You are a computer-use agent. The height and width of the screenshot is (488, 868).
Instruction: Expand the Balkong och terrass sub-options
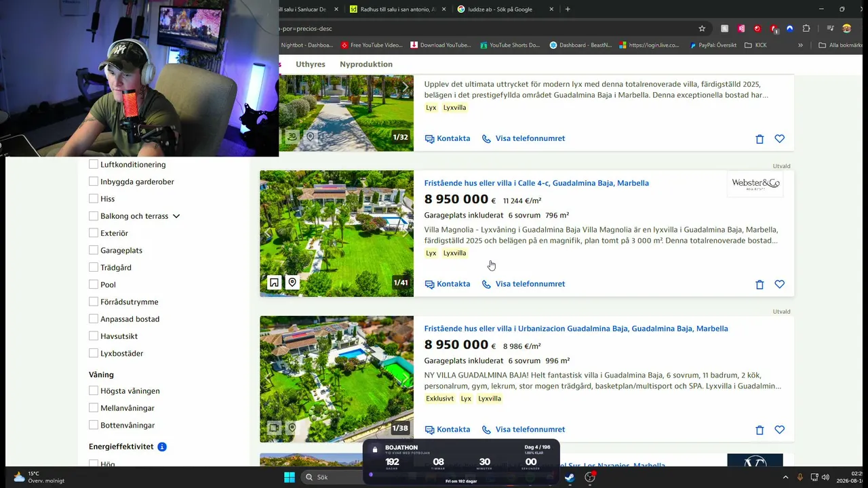tap(176, 216)
